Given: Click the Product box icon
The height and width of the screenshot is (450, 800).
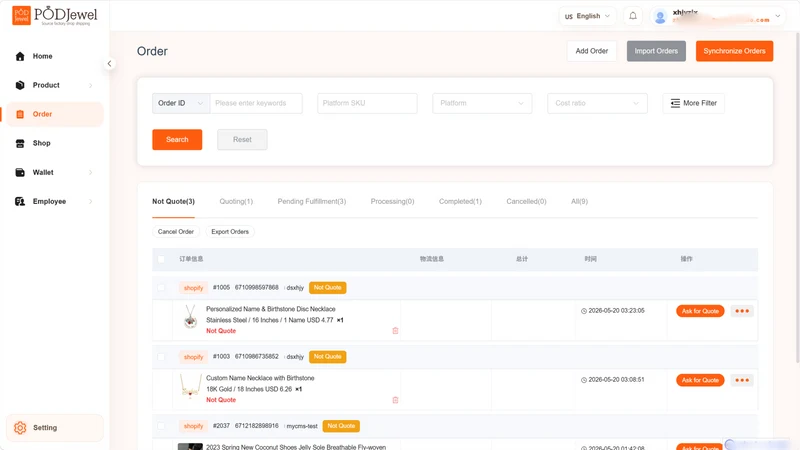Looking at the screenshot, I should (x=20, y=85).
